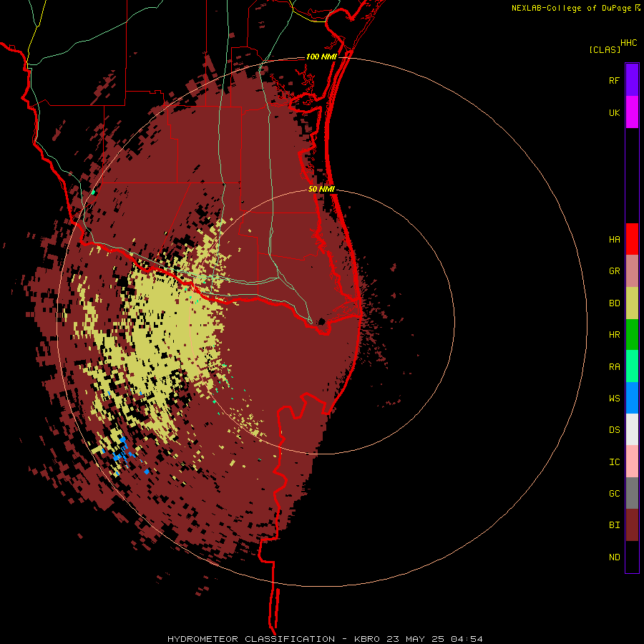Image resolution: width=644 pixels, height=644 pixels.
Task: Click the 'ND' legend label
Action: (614, 557)
